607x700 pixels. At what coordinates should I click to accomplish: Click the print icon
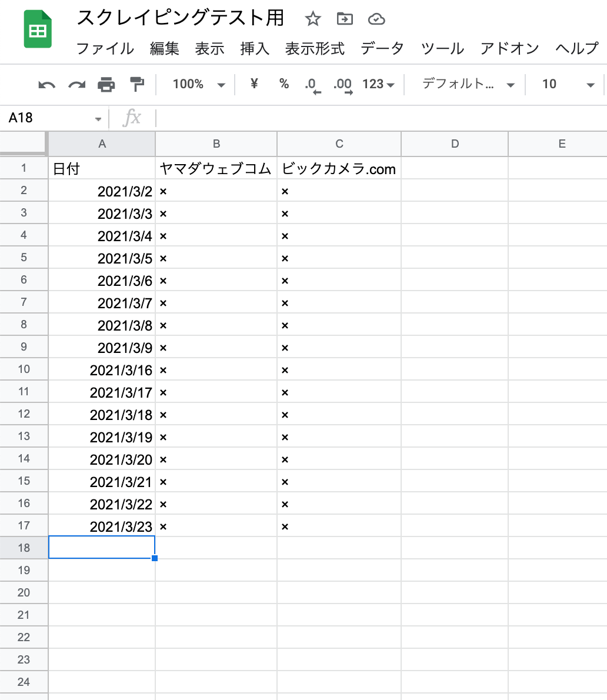point(106,84)
